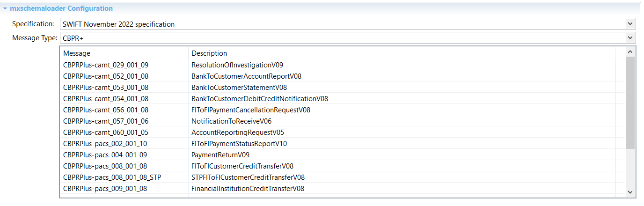The image size is (644, 206).
Task: Select the CBPRPlus-camt_053_001_08 message
Action: point(106,87)
